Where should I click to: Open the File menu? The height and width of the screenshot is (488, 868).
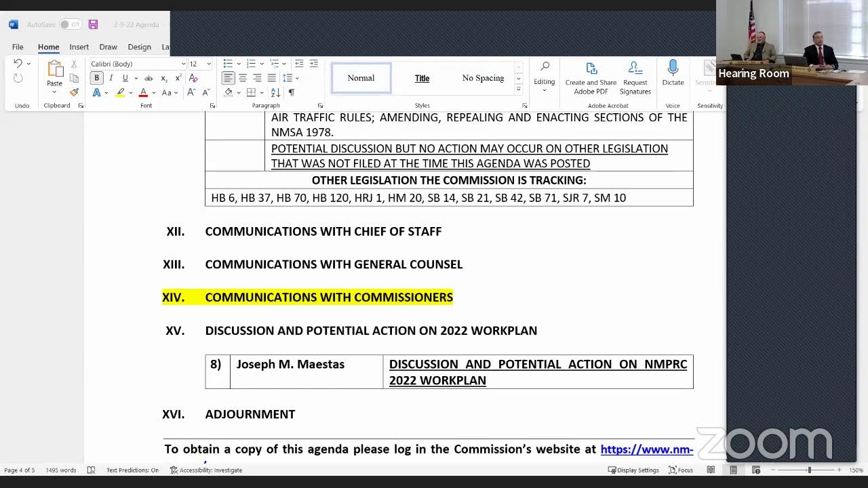click(18, 47)
